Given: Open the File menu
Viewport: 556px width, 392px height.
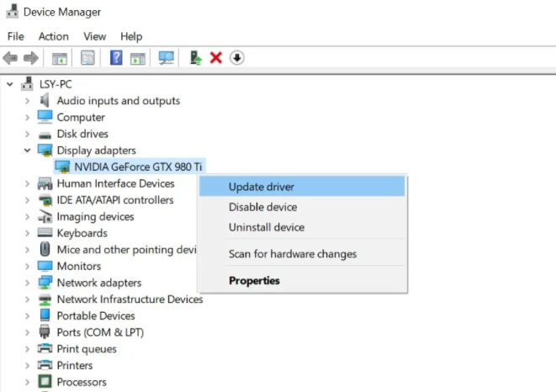Looking at the screenshot, I should 16,36.
